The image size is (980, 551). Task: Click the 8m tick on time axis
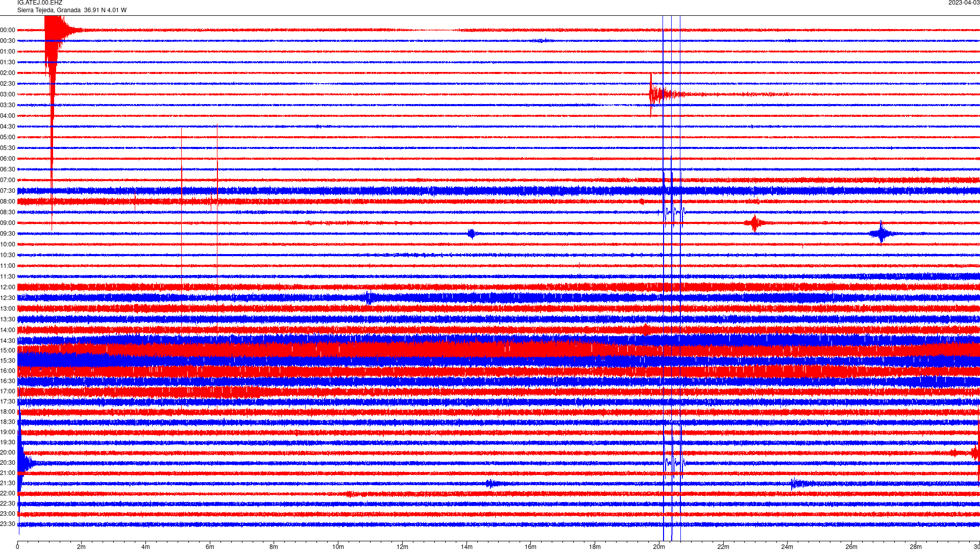(x=274, y=547)
